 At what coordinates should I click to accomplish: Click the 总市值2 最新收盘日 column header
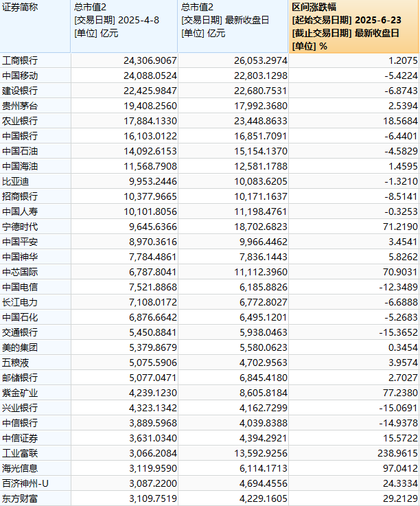(233, 26)
